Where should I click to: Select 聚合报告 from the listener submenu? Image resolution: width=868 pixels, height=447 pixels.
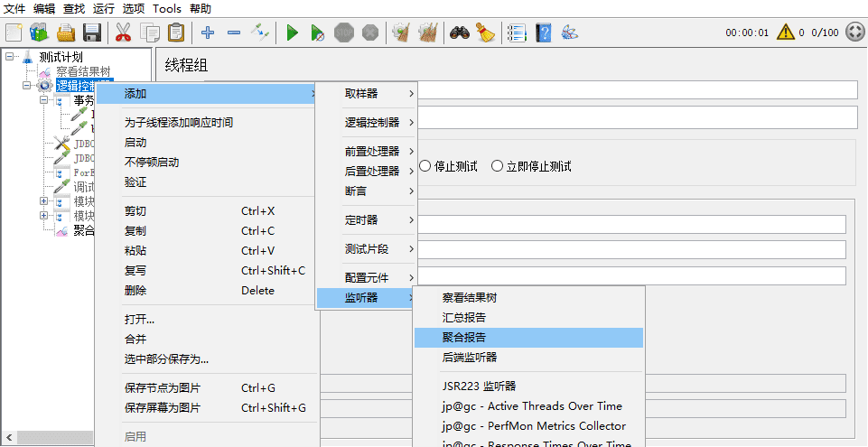click(528, 338)
